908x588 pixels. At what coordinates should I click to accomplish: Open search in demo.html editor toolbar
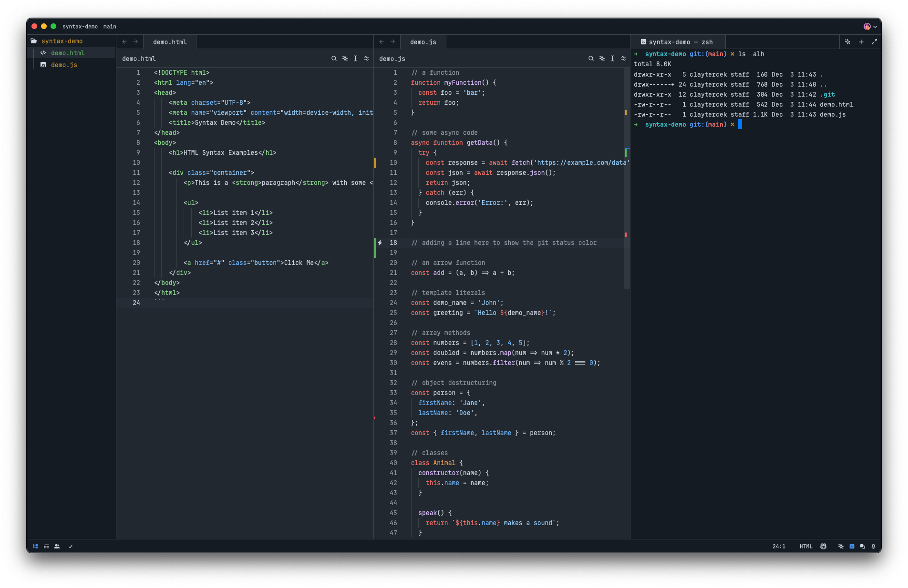334,59
